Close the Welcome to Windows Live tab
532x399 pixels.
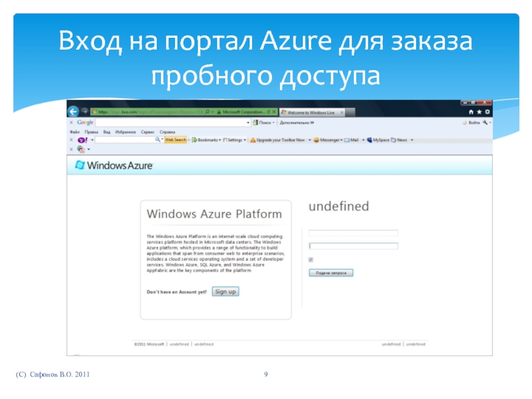[x=342, y=112]
